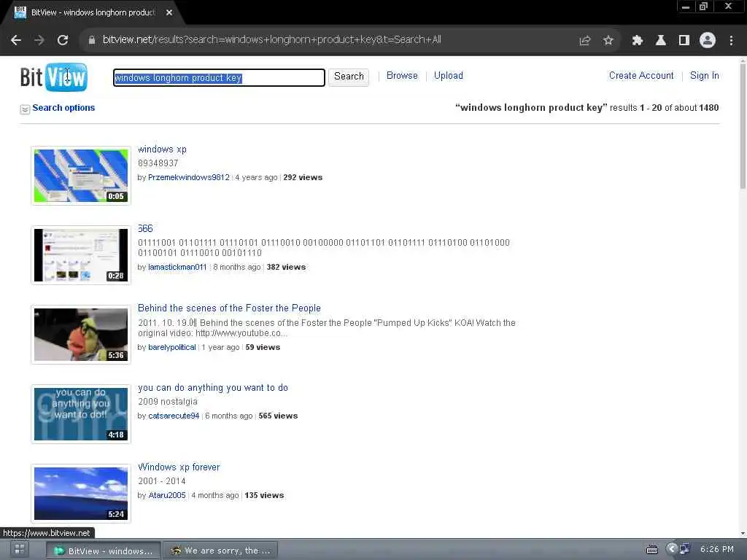Click the '2009 nostalgia' description
The image size is (747, 560).
tap(168, 402)
